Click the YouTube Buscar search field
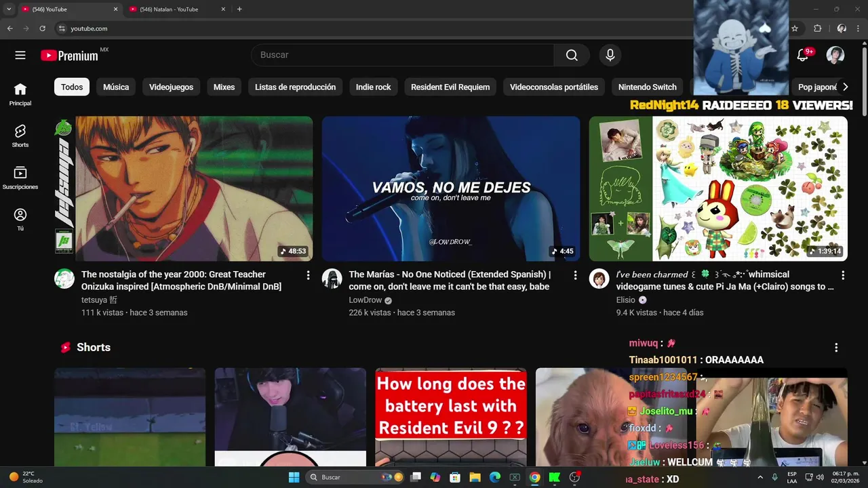The image size is (868, 488). 403,55
